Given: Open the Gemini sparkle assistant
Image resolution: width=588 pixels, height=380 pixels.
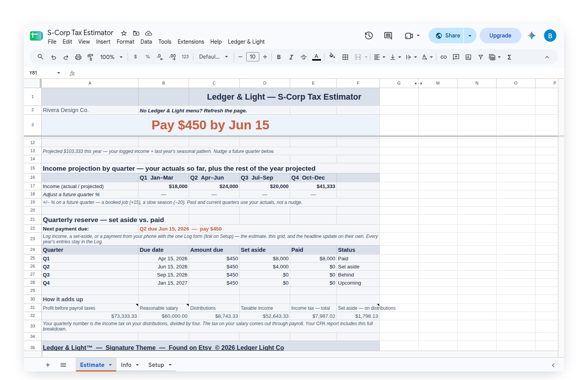Looking at the screenshot, I should coord(532,36).
